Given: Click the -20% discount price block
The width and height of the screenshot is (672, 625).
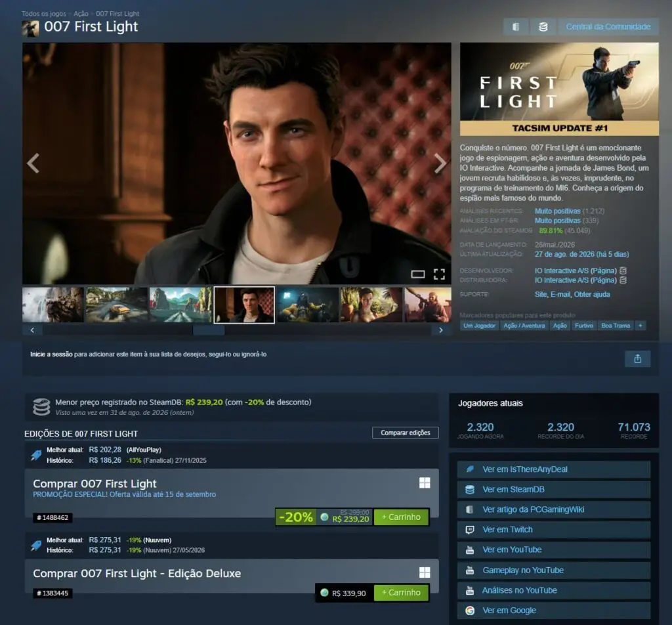Looking at the screenshot, I should pyautogui.click(x=323, y=517).
